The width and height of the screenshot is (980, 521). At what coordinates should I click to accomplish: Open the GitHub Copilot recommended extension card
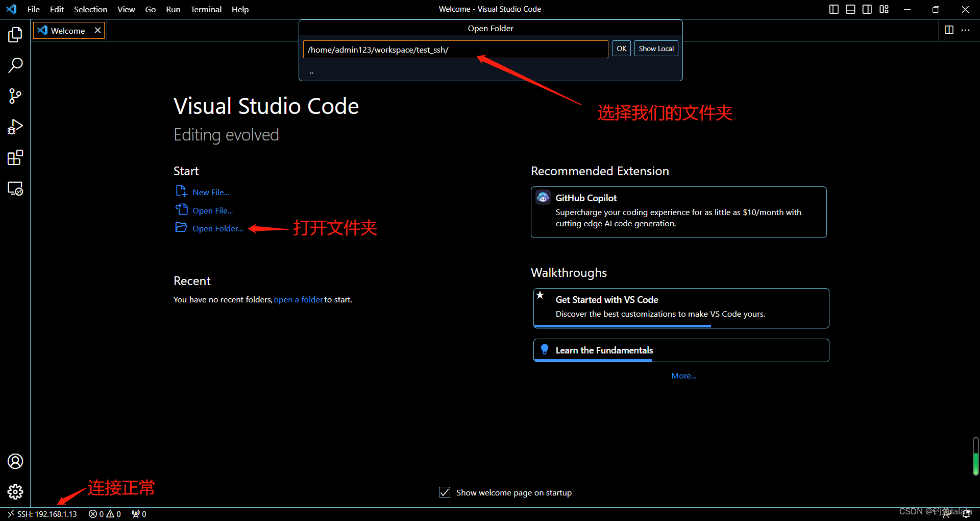[x=678, y=212]
